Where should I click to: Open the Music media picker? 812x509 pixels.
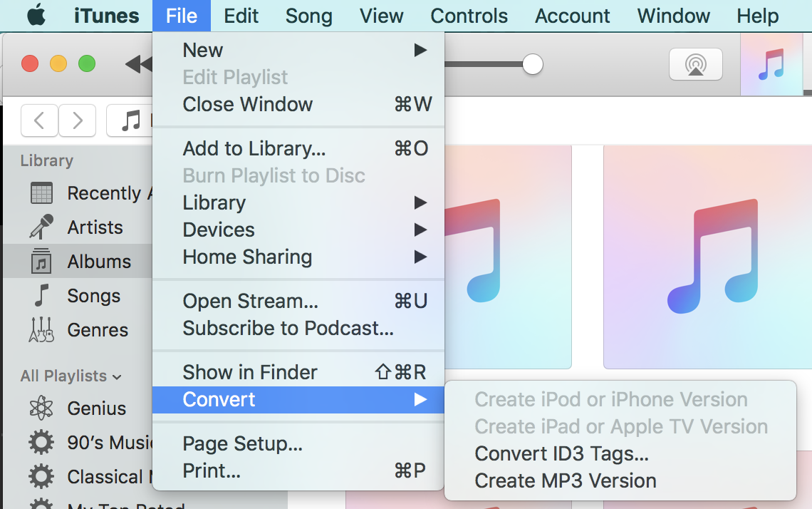130,120
